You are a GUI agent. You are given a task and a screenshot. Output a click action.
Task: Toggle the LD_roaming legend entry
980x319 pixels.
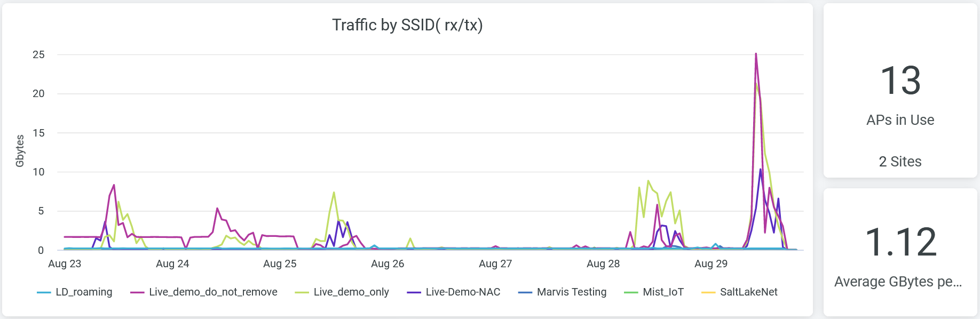click(84, 292)
